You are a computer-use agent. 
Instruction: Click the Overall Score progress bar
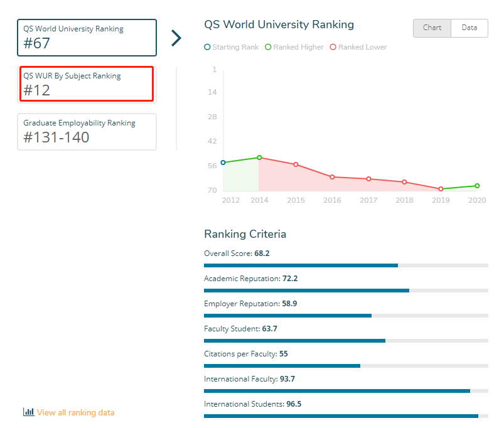click(346, 265)
